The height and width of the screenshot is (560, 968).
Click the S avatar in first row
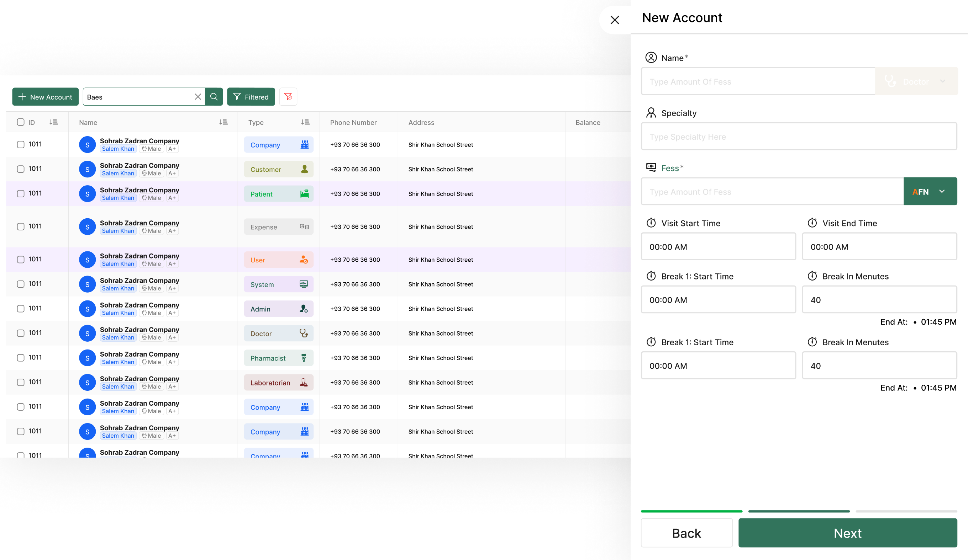click(87, 145)
